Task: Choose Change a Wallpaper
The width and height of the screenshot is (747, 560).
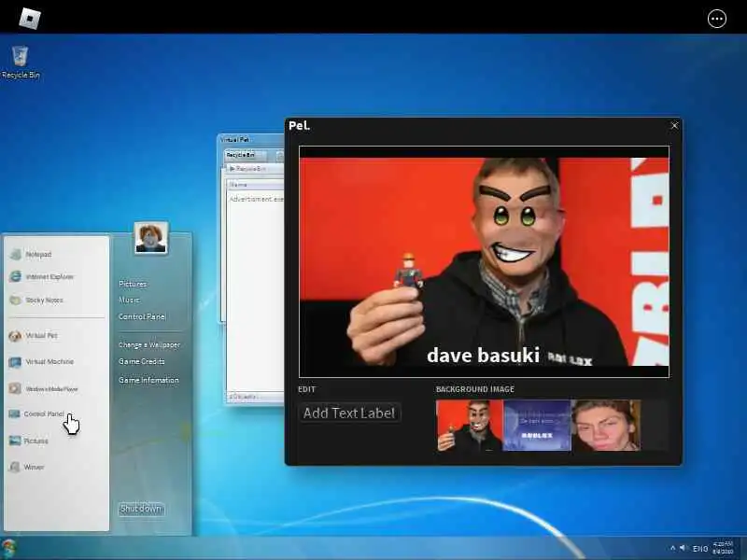Action: 149,344
